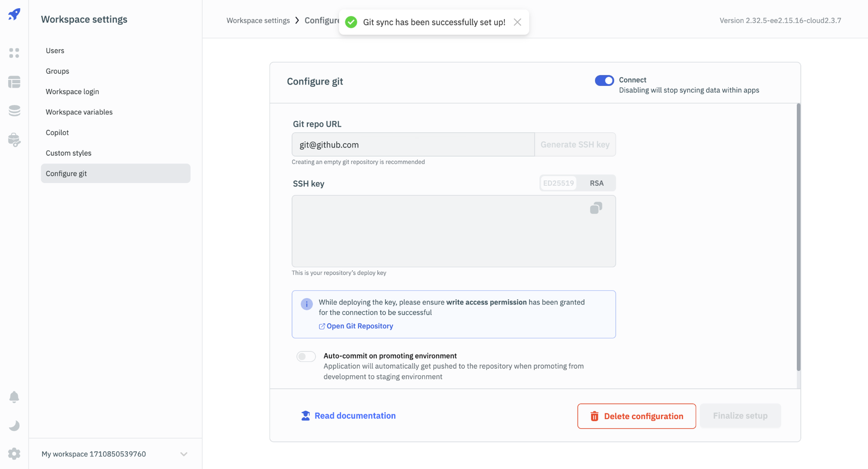This screenshot has height=469, width=868.
Task: Enable auto-commit on promoting environment
Action: coord(306,357)
